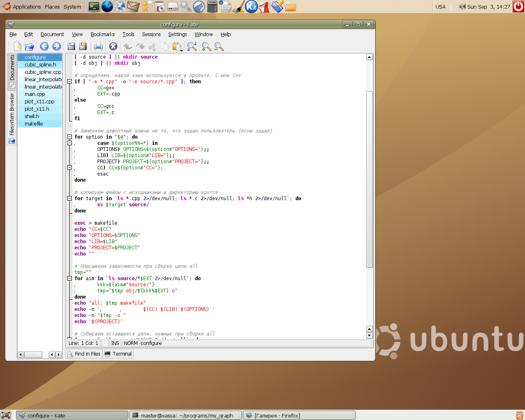Launch terminal from the top panel icon
This screenshot has height=420, width=525.
(x=94, y=7)
